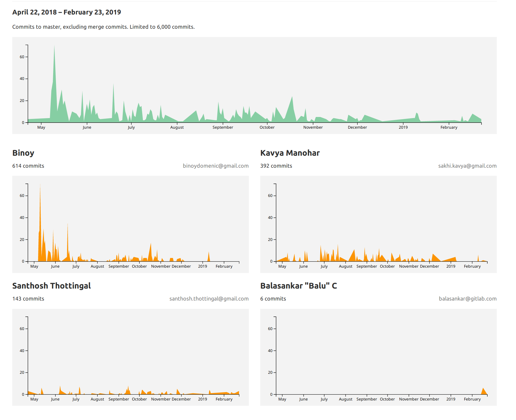Click Kavya Manohar's orange commit chart
The image size is (516, 420).
click(x=379, y=224)
